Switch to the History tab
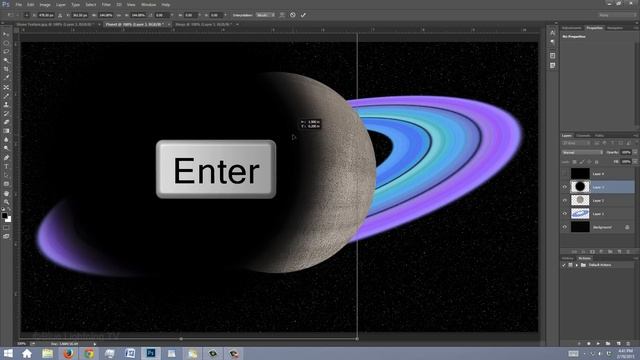The image size is (640, 360). point(567,258)
